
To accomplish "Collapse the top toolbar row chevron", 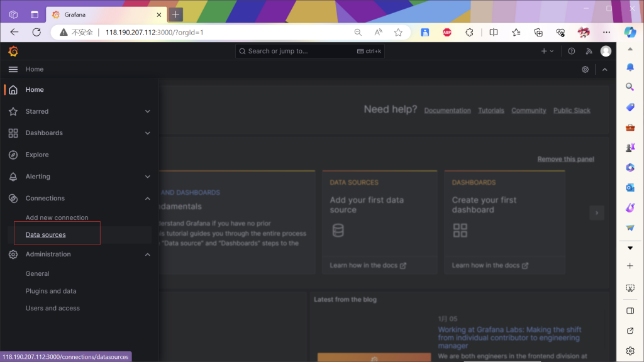I will 604,70.
